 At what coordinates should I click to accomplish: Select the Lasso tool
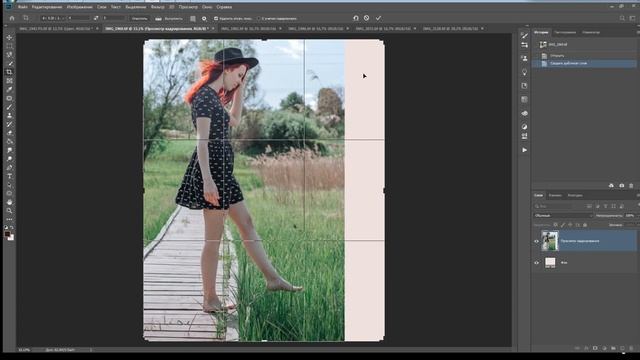(9, 55)
